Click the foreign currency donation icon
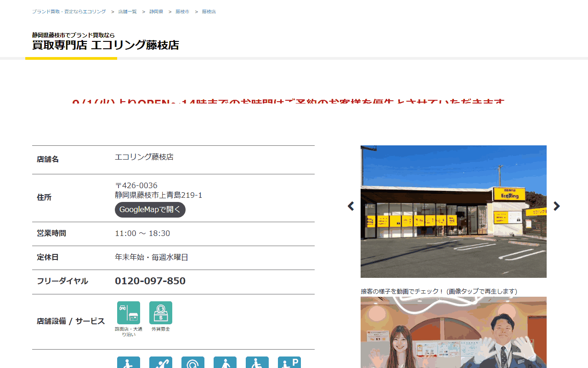588x368 pixels. pyautogui.click(x=161, y=313)
